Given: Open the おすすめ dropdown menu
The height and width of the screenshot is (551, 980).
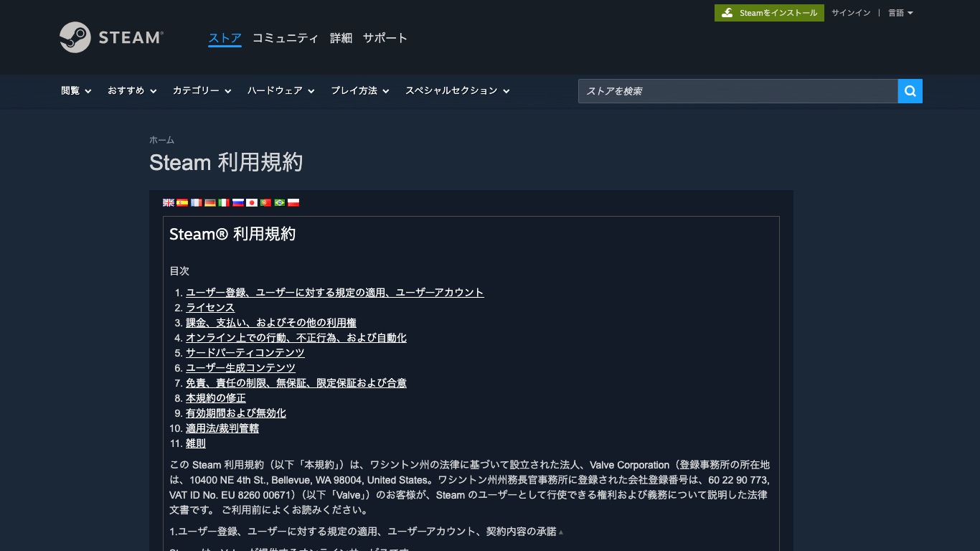Looking at the screenshot, I should tap(132, 91).
